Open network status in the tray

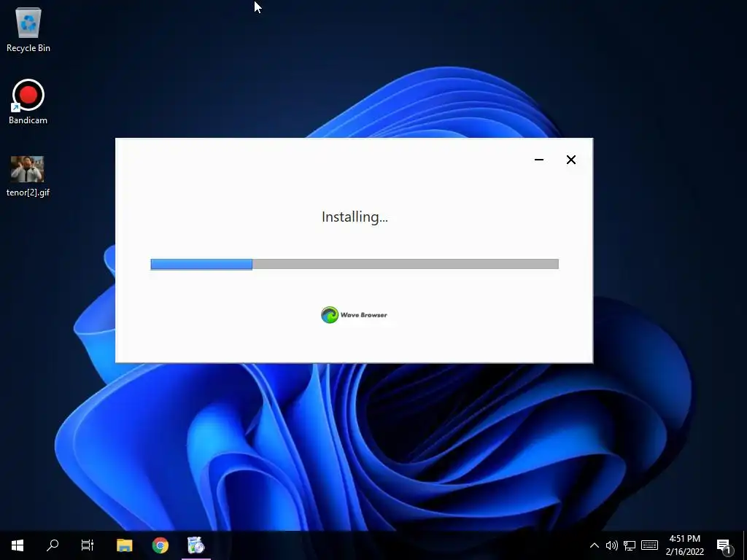(x=630, y=545)
